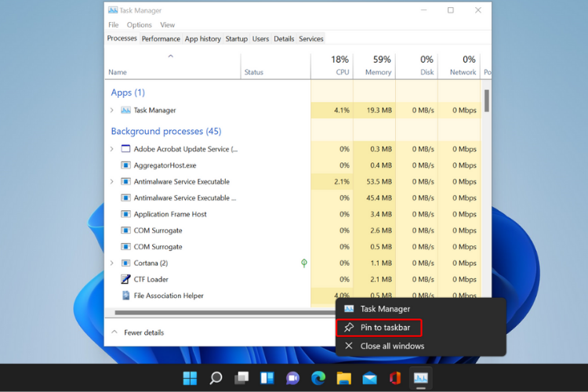Switch to the Performance tab
Viewport: 588px width, 392px height.
coord(161,38)
